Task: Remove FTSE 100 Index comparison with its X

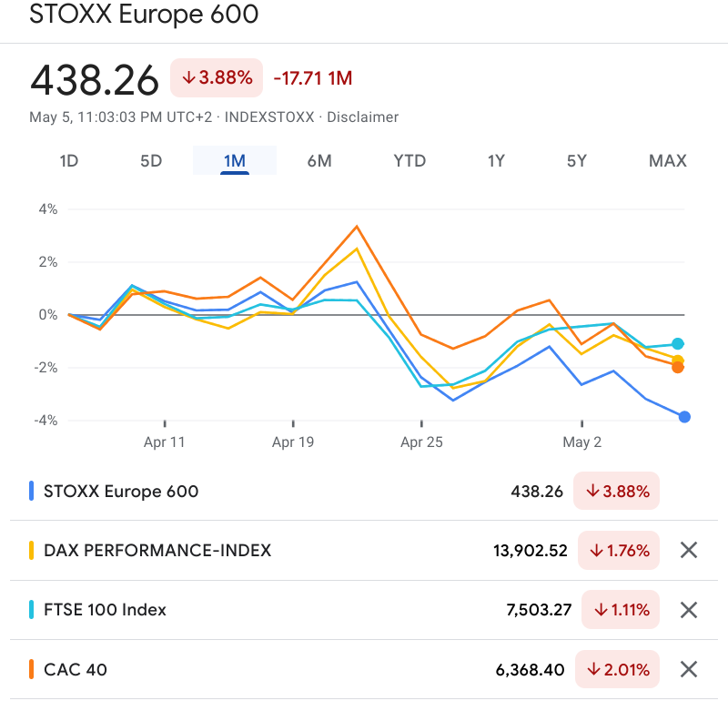Action: pyautogui.click(x=689, y=610)
